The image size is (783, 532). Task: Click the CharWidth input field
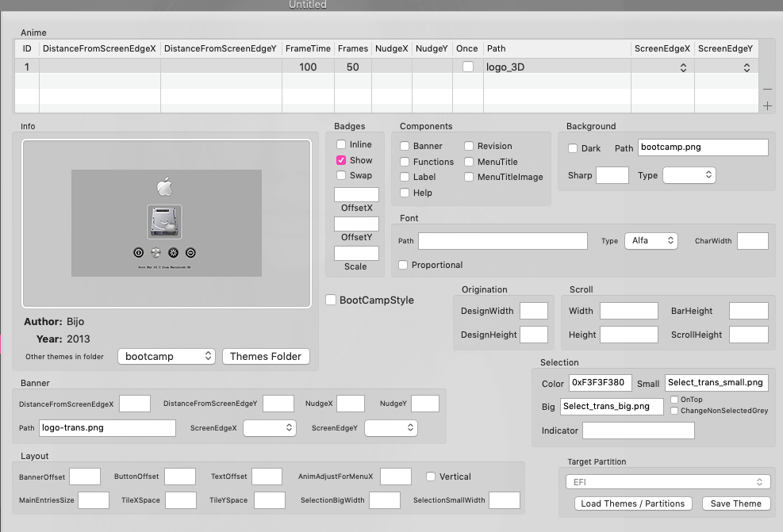(753, 241)
